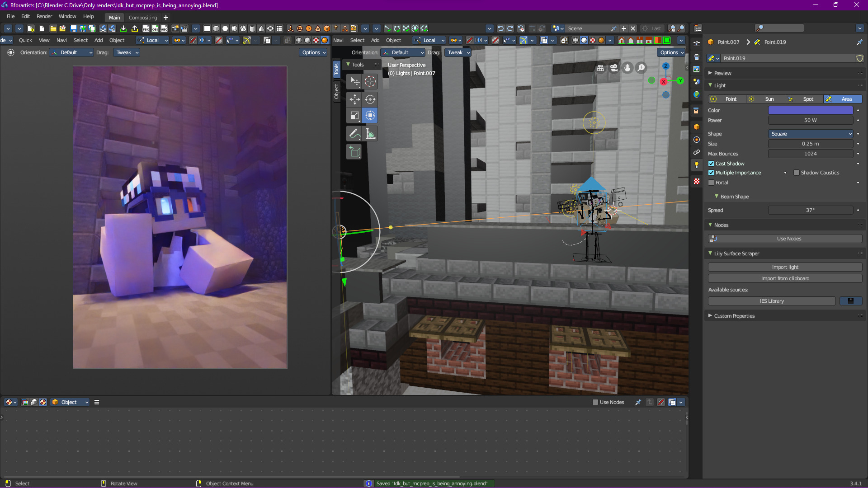Click the light Color swatch
Image resolution: width=868 pixels, height=488 pixels.
(810, 110)
